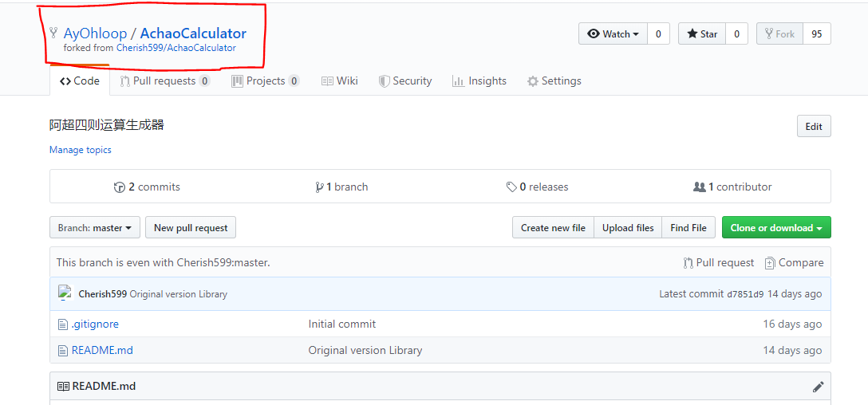
Task: Click the Upload files button
Action: point(628,227)
